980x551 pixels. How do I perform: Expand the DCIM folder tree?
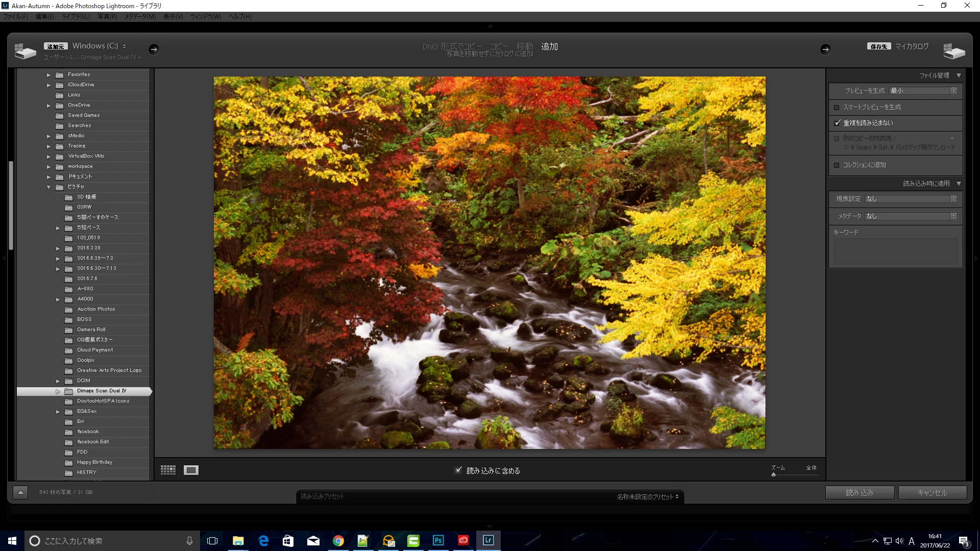pyautogui.click(x=58, y=381)
